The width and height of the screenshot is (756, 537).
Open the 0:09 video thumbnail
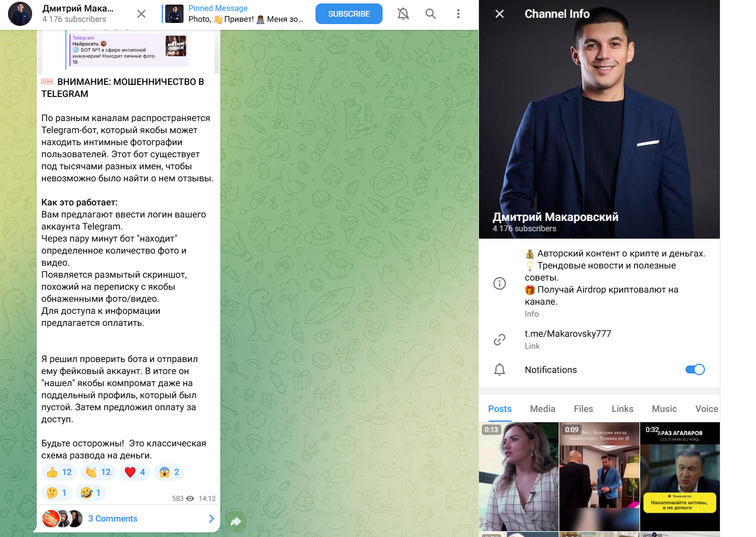point(599,477)
